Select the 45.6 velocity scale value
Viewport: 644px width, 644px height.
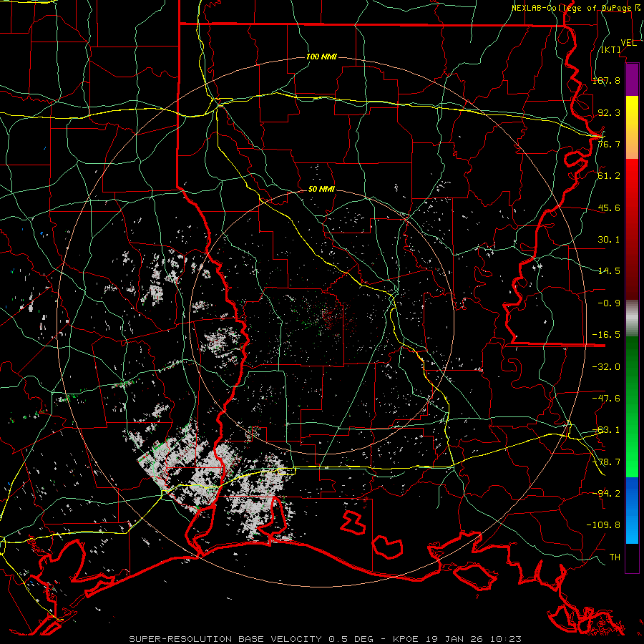click(609, 208)
